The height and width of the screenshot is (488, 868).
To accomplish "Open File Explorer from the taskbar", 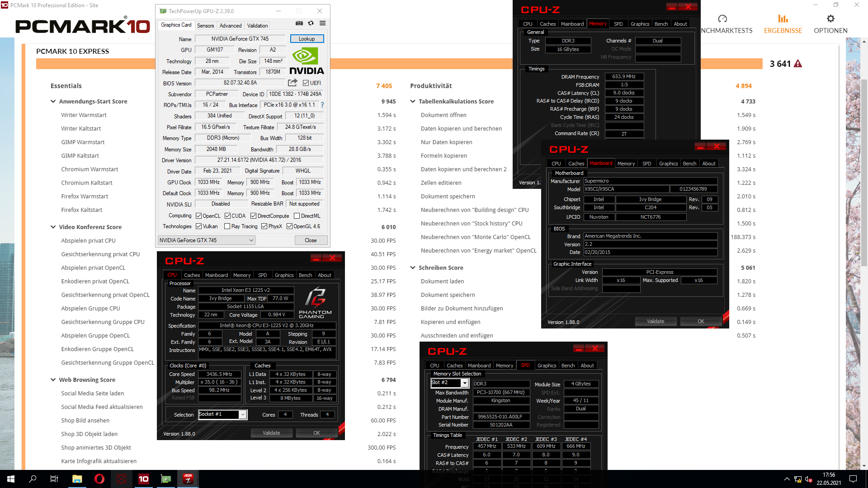I will point(77,479).
